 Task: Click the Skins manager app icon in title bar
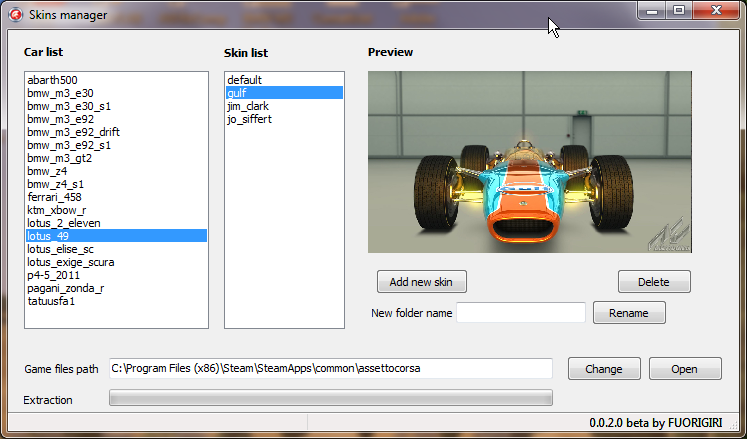pos(16,15)
